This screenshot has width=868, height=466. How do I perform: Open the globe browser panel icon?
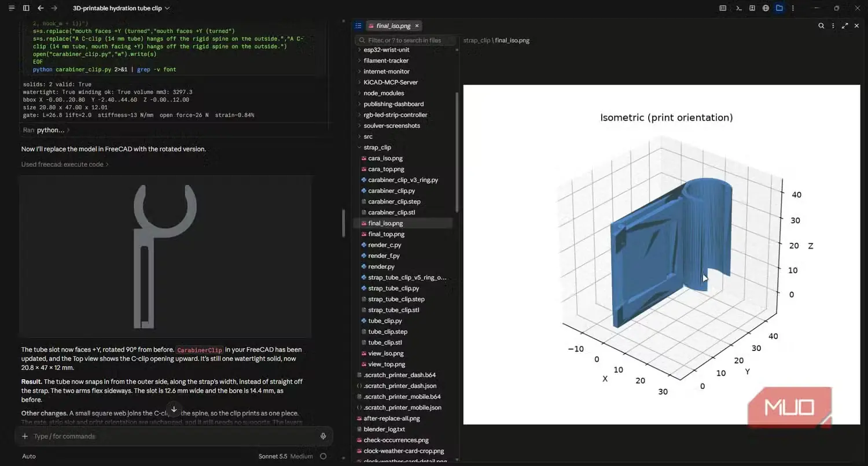pyautogui.click(x=766, y=8)
